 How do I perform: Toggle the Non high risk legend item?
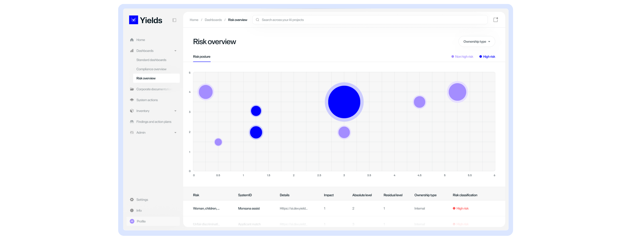[462, 56]
